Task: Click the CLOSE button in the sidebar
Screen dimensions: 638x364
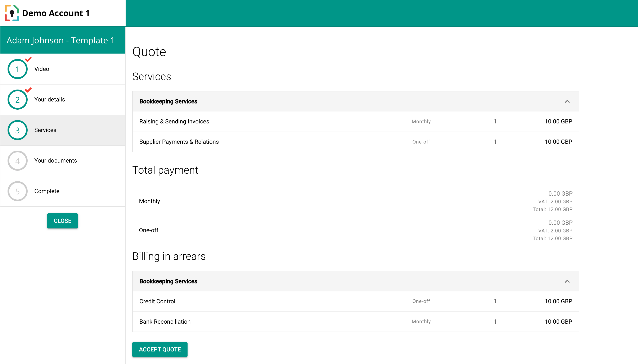Action: tap(62, 221)
